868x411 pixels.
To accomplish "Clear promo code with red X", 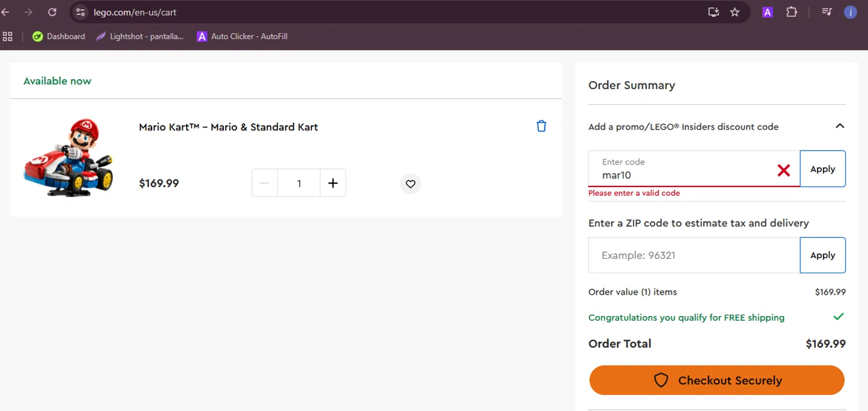I will point(784,170).
